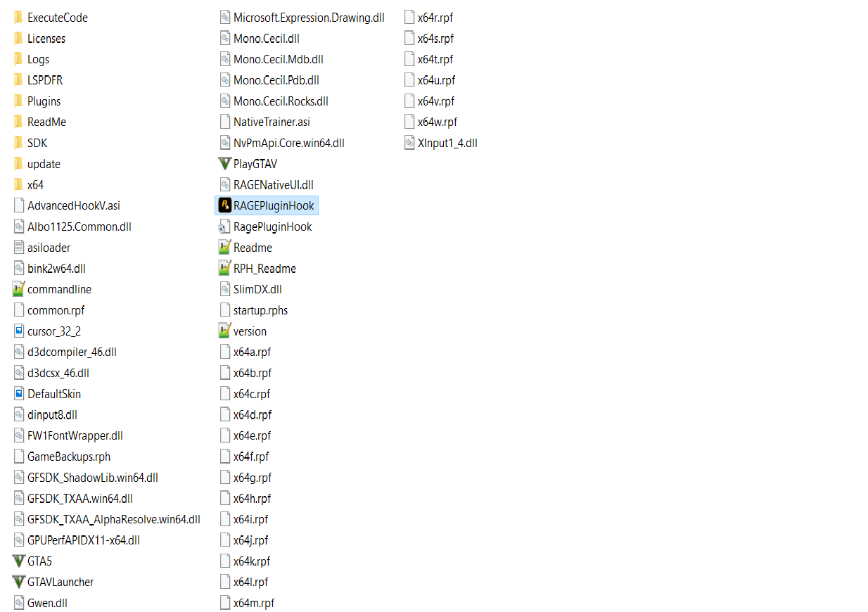Click the XInput1_4.dll file icon
This screenshot has width=868, height=612.
(410, 143)
